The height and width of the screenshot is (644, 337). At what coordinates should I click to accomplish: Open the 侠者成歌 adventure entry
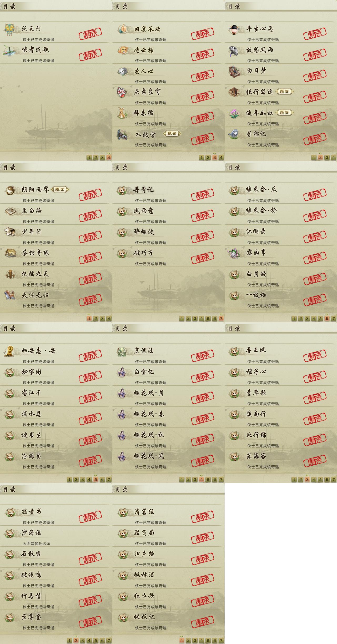(x=56, y=53)
